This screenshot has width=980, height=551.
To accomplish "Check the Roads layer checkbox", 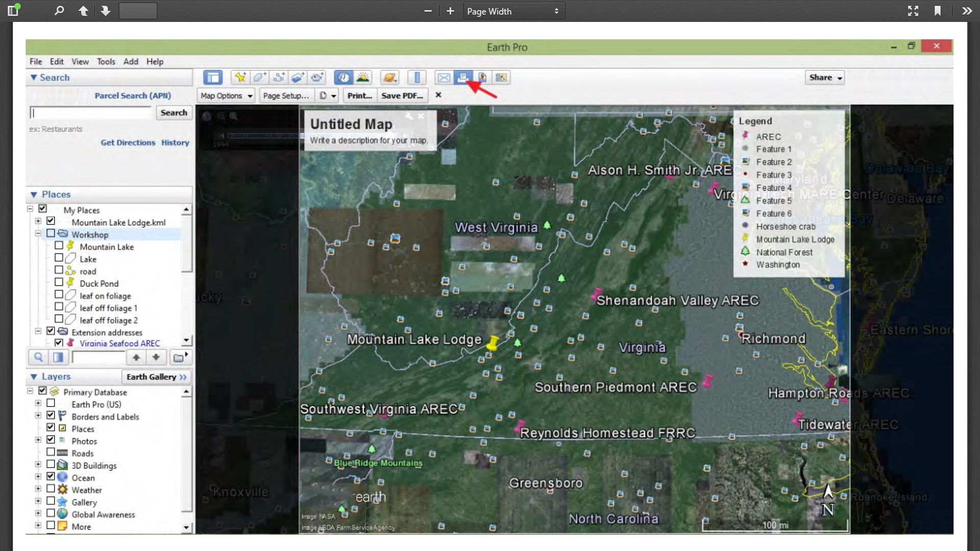I will pos(51,452).
